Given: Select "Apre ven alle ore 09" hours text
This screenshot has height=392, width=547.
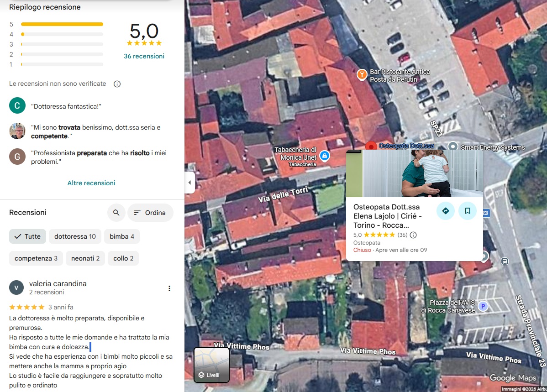Looking at the screenshot, I should tap(401, 250).
